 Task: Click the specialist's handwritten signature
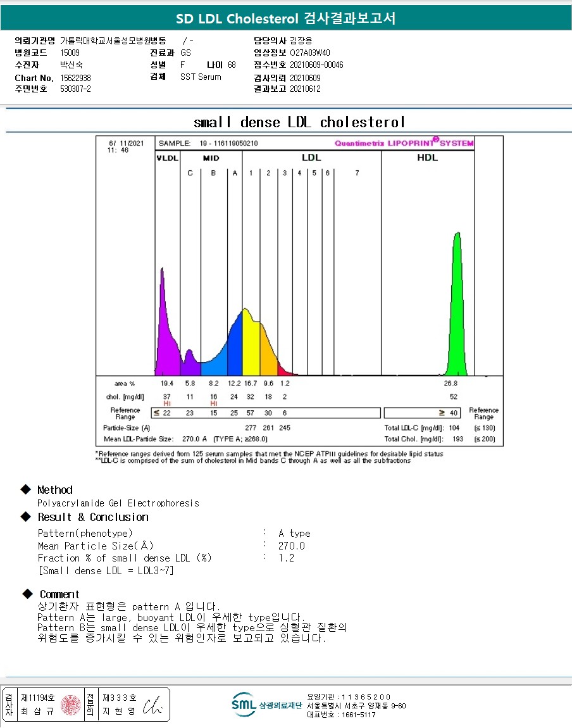coord(152,705)
